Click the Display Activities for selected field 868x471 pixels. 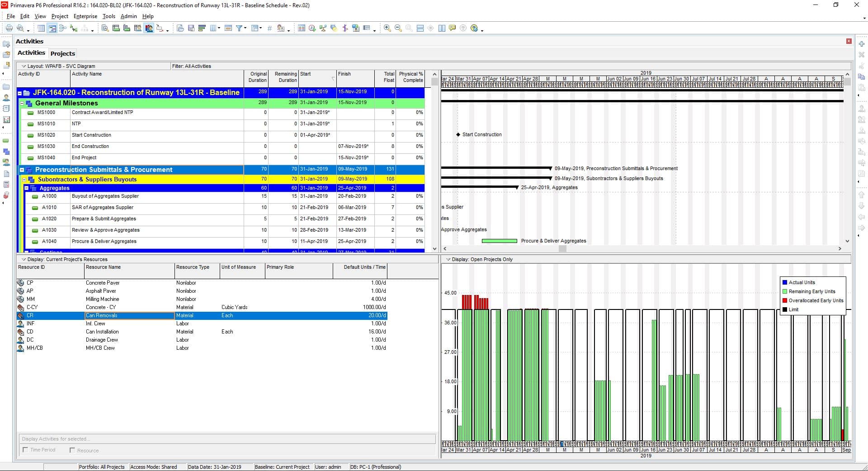pyautogui.click(x=227, y=439)
